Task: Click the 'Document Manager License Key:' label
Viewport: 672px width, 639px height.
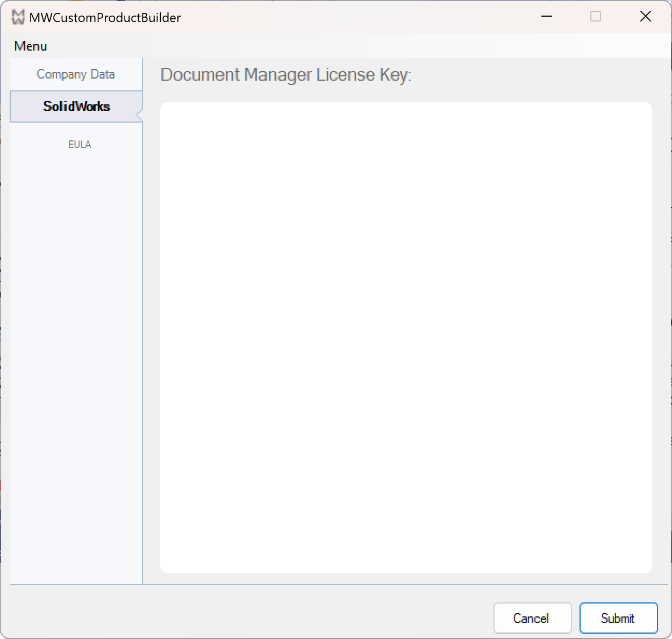Action: (x=286, y=75)
